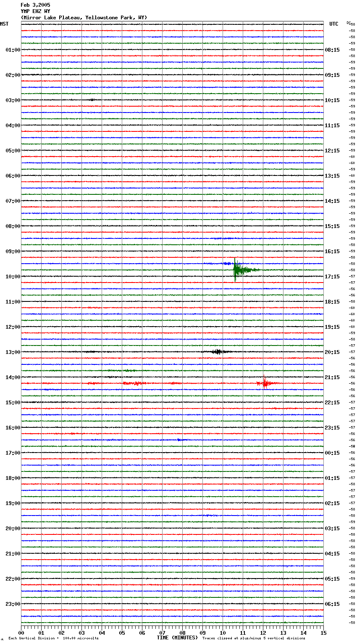Click the MST time label '17:00'
This screenshot has width=357, height=644.
[x=13, y=453]
